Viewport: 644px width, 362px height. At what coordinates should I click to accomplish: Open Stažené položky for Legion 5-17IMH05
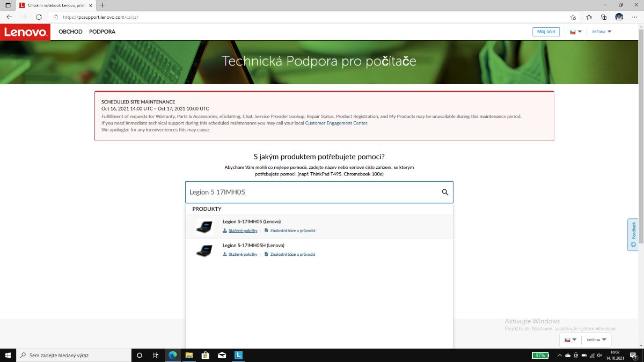[x=243, y=231]
